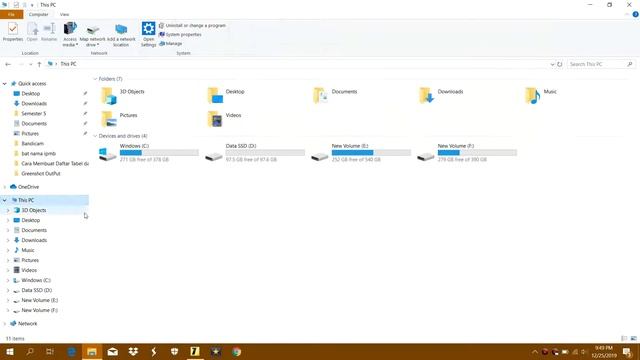Open the Mail app from the taskbar
This screenshot has height=360, width=640.
click(x=113, y=351)
